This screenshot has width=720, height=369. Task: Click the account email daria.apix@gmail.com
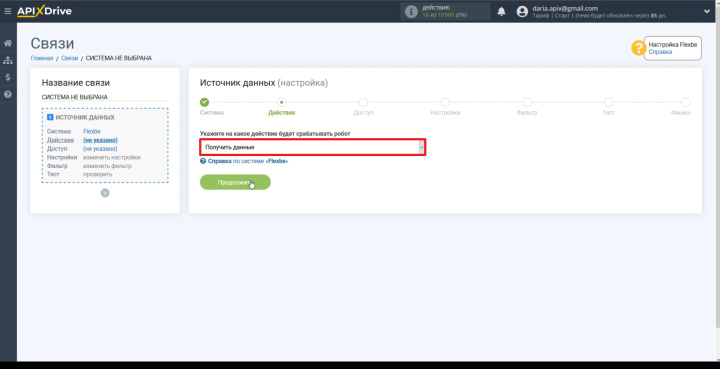click(565, 8)
